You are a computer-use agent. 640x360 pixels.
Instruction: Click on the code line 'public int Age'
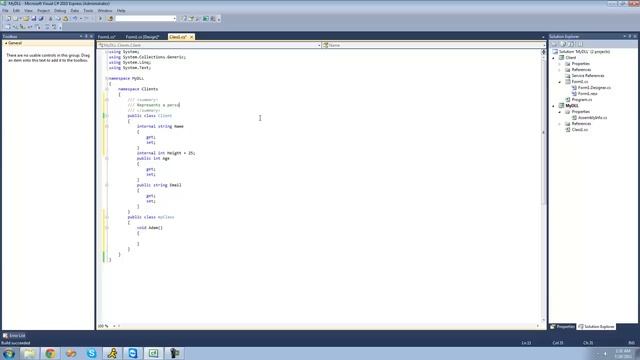(153, 158)
